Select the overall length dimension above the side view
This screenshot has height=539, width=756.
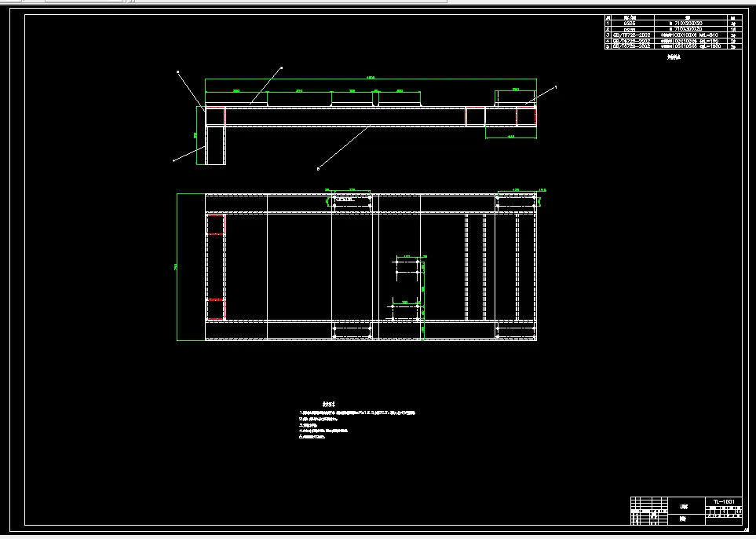click(371, 79)
